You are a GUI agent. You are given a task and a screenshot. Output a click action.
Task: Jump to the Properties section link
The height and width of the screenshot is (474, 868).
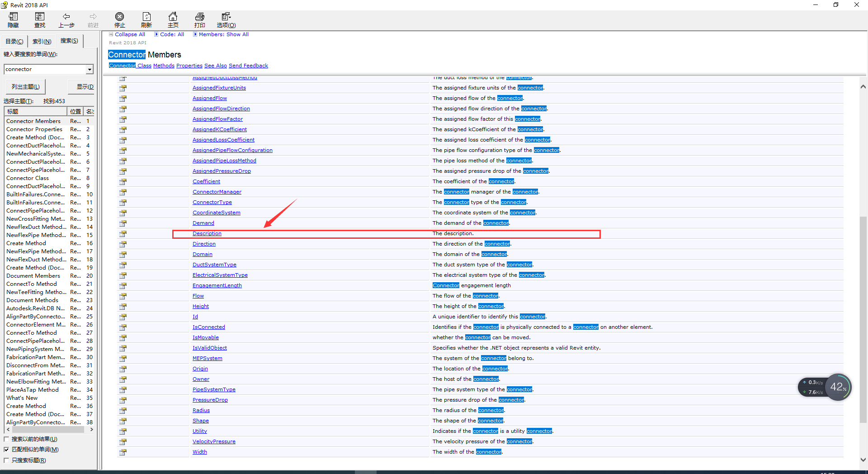pos(189,66)
